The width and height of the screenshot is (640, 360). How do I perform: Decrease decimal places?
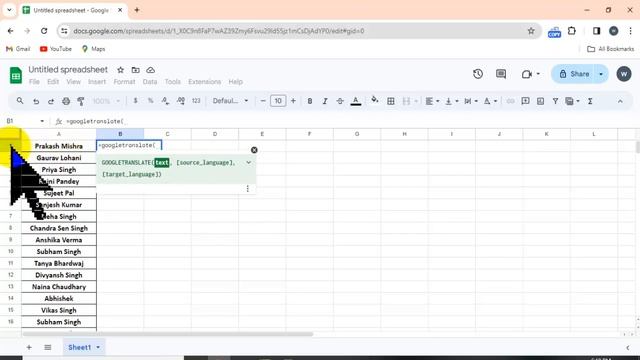pos(165,101)
